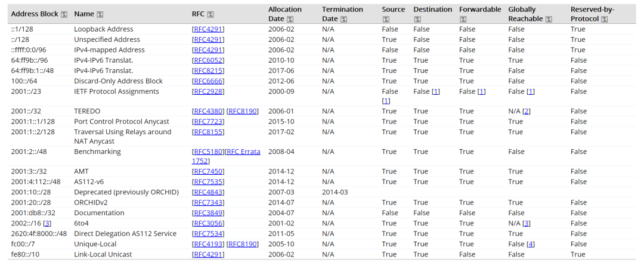This screenshot has width=644, height=263.
Task: Click footnote [4] in the Unique-Local row
Action: pos(531,244)
